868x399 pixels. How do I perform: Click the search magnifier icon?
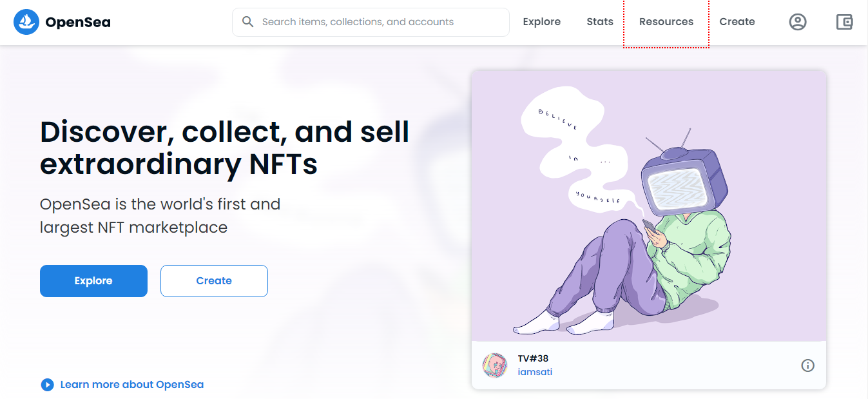point(248,22)
